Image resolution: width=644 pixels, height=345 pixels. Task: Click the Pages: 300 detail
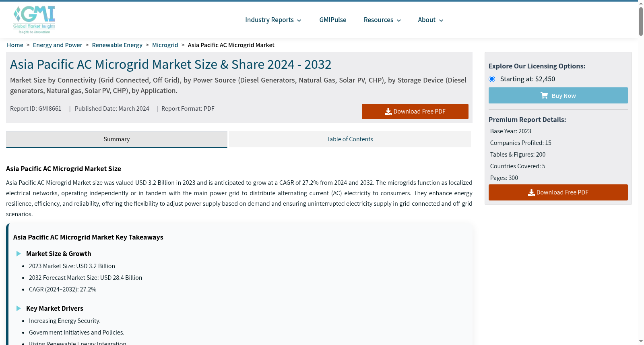tap(504, 178)
